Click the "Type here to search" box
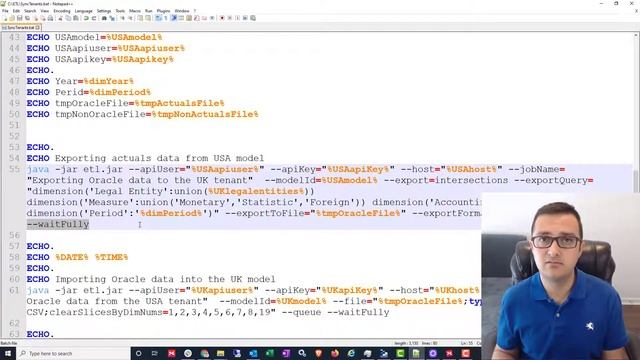Viewport: 640px width, 360px height. click(x=73, y=353)
